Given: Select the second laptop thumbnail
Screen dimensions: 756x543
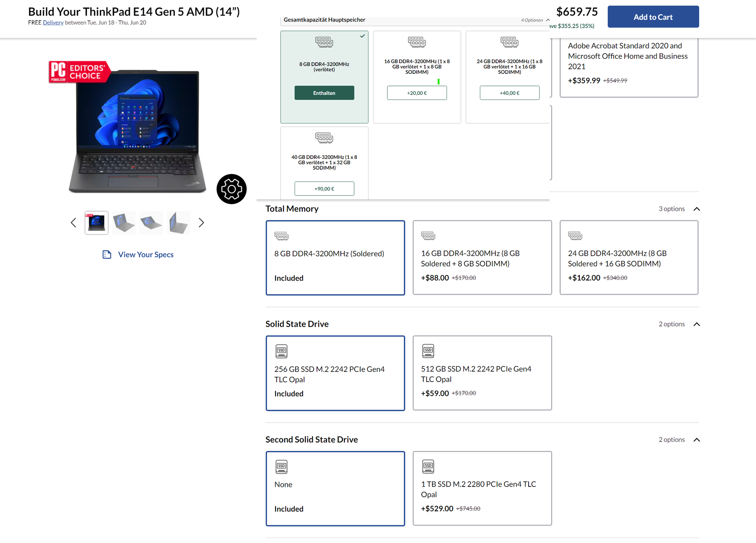Looking at the screenshot, I should click(x=124, y=223).
